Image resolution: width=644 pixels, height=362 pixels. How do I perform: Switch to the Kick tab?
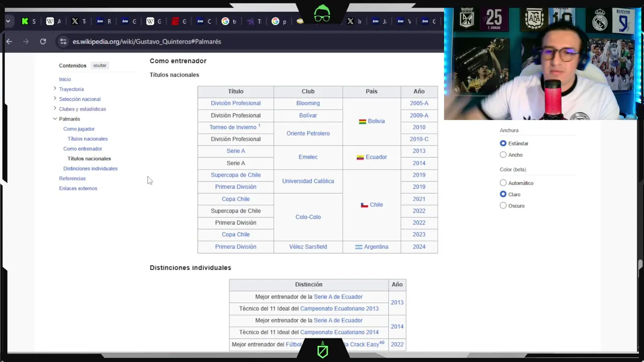point(29,21)
